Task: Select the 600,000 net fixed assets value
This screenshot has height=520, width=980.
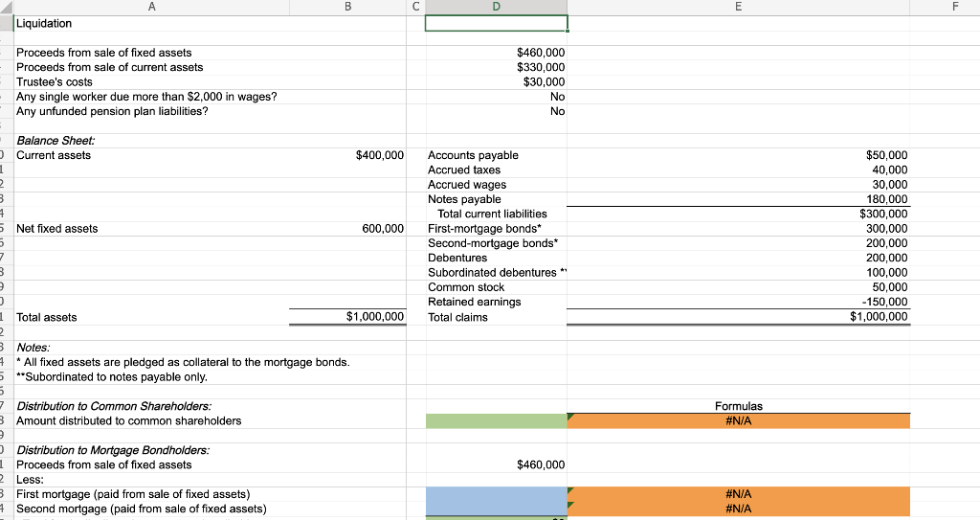Action: [x=383, y=229]
